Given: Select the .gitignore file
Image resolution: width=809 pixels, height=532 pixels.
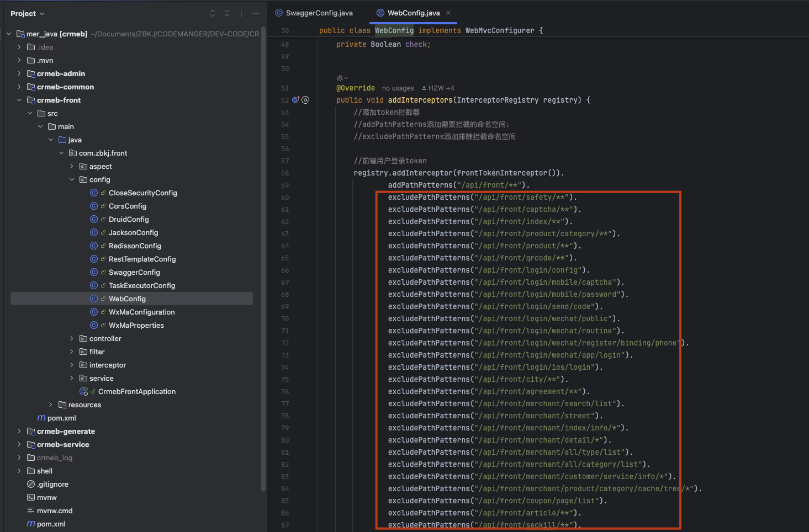Looking at the screenshot, I should (52, 484).
